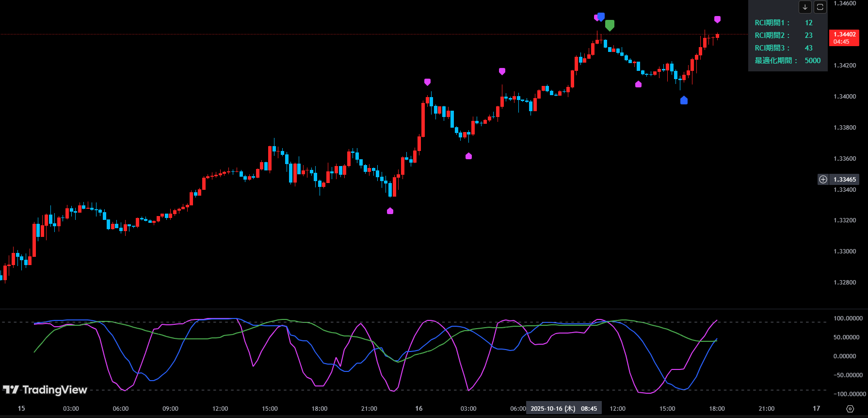868x418 pixels.
Task: Click the green marker near the price peak
Action: coord(610,25)
